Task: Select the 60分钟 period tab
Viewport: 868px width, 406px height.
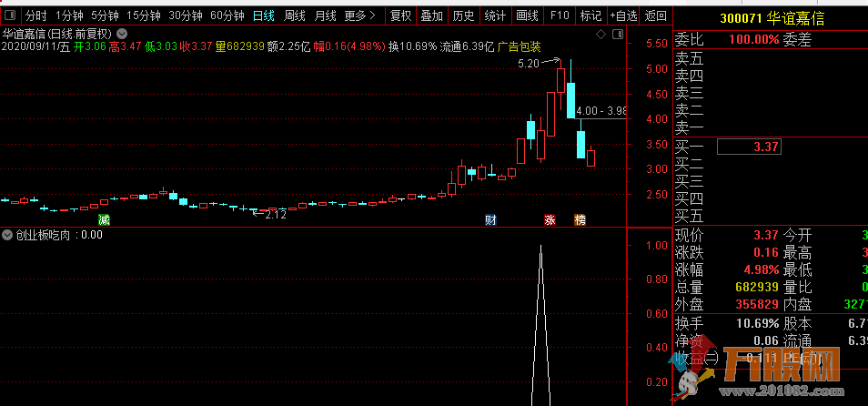Action: pos(227,15)
